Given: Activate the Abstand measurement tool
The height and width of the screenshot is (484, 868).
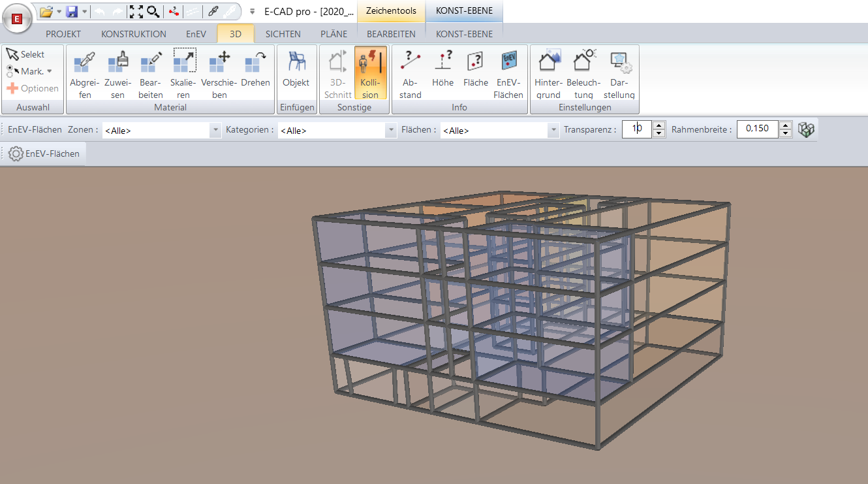Looking at the screenshot, I should pyautogui.click(x=410, y=72).
